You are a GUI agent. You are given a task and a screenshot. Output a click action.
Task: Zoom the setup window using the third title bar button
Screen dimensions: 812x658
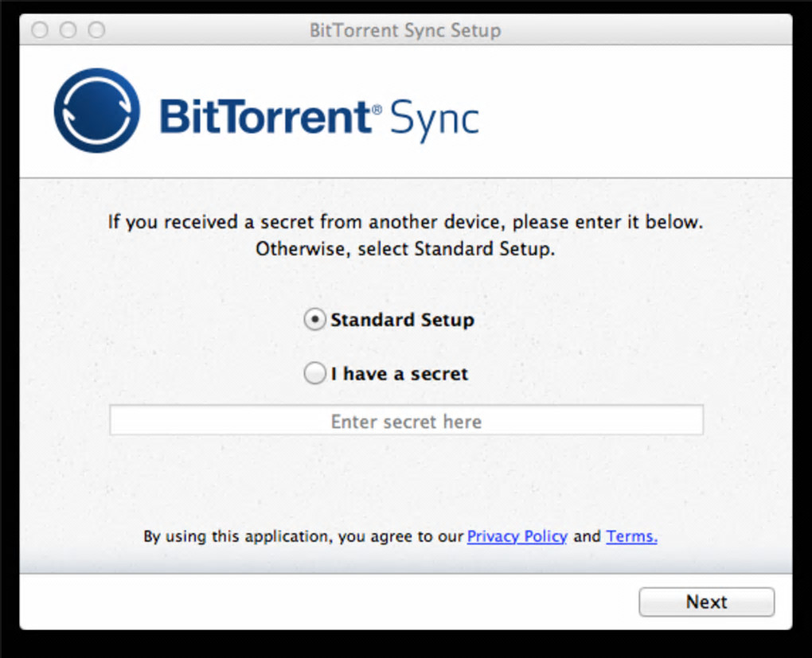click(x=96, y=31)
